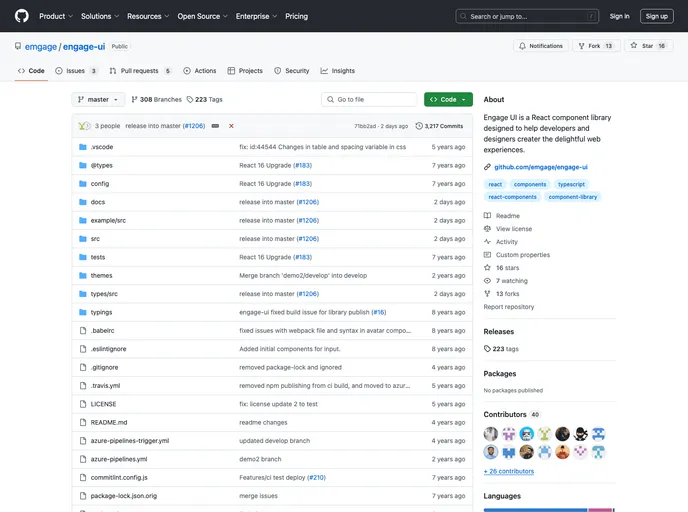This screenshot has width=688, height=512.
Task: View 3,217 Commits history
Action: click(x=439, y=126)
